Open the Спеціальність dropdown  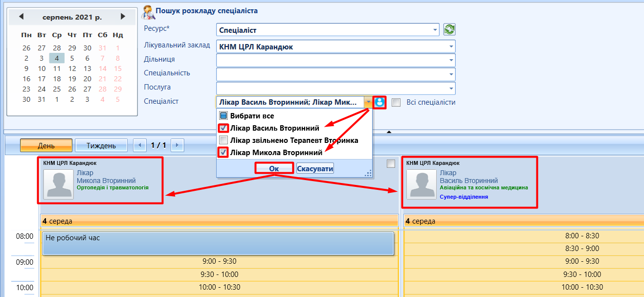451,74
